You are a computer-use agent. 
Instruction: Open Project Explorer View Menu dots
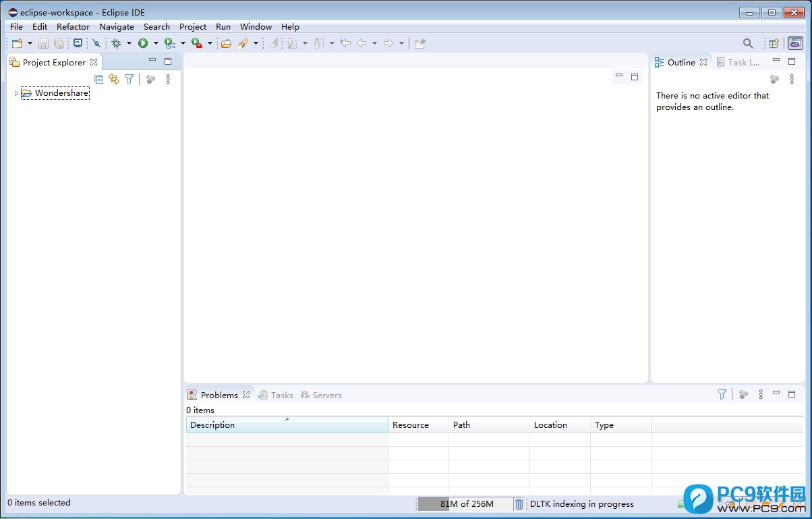pyautogui.click(x=168, y=79)
